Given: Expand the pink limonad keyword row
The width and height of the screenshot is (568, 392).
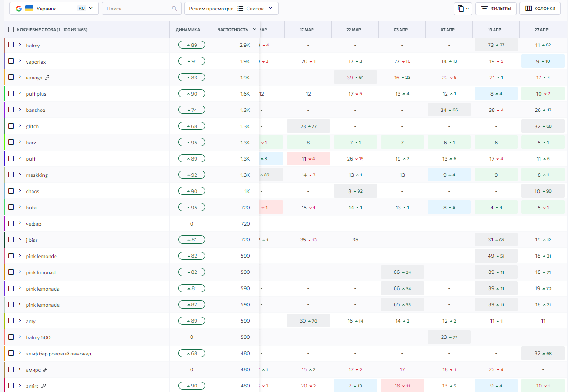Looking at the screenshot, I should click(20, 272).
